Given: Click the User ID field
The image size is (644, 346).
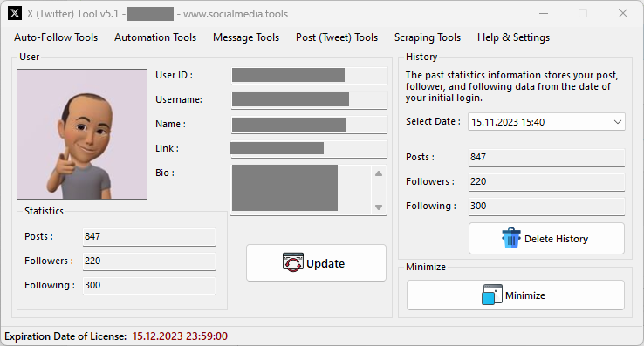Looking at the screenshot, I should pos(309,76).
